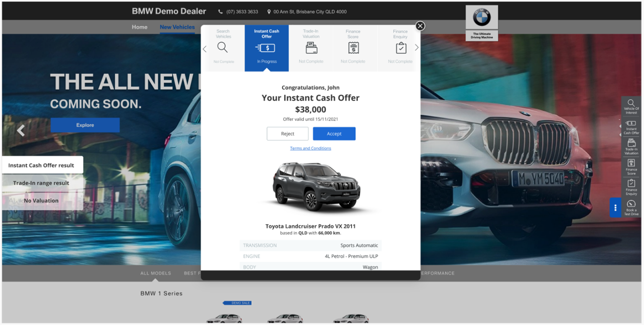Click Offer valid until 15/11/2021 text
The height and width of the screenshot is (325, 644).
point(310,119)
